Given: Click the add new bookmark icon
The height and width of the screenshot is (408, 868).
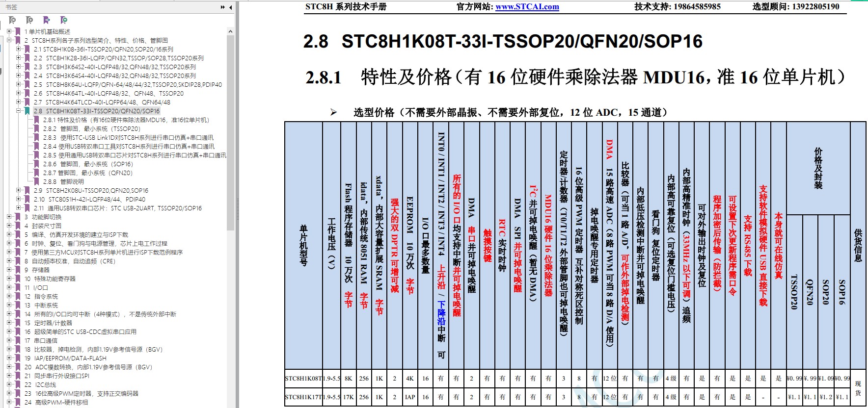Looking at the screenshot, I should point(29,20).
